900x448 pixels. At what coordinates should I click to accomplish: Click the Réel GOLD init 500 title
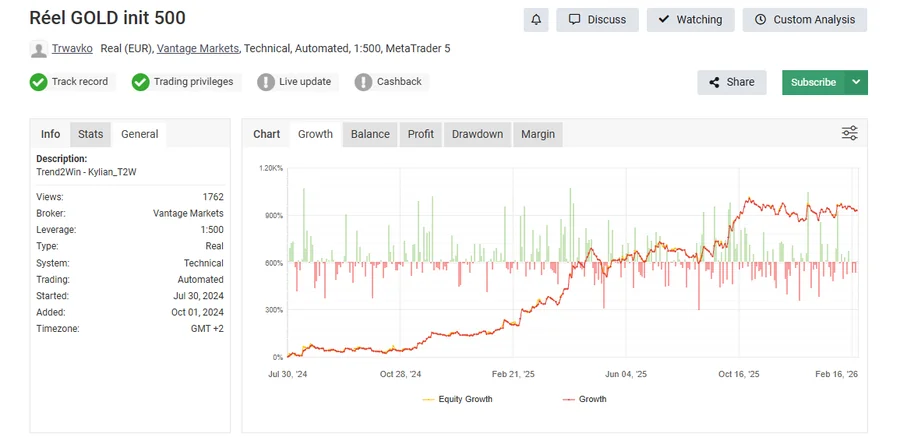click(107, 18)
